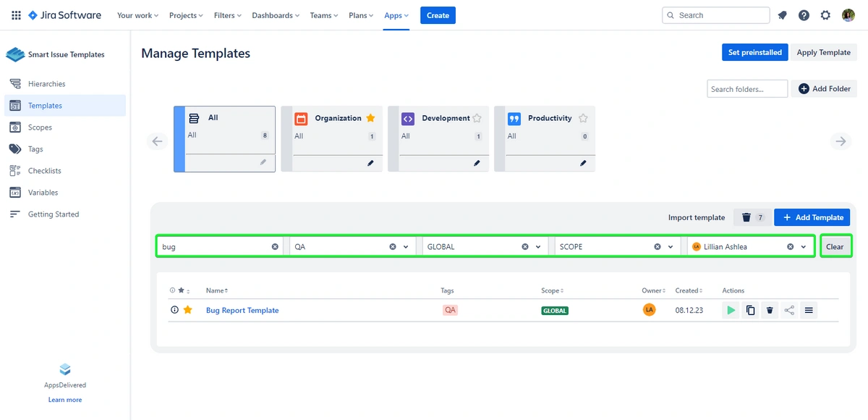Sort templates by Name column

pyautogui.click(x=217, y=290)
